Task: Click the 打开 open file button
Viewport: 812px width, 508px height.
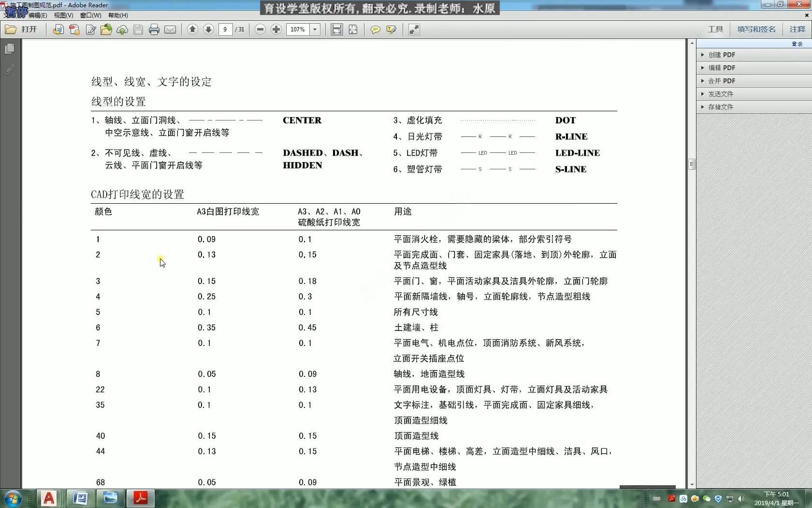Action: coord(22,30)
